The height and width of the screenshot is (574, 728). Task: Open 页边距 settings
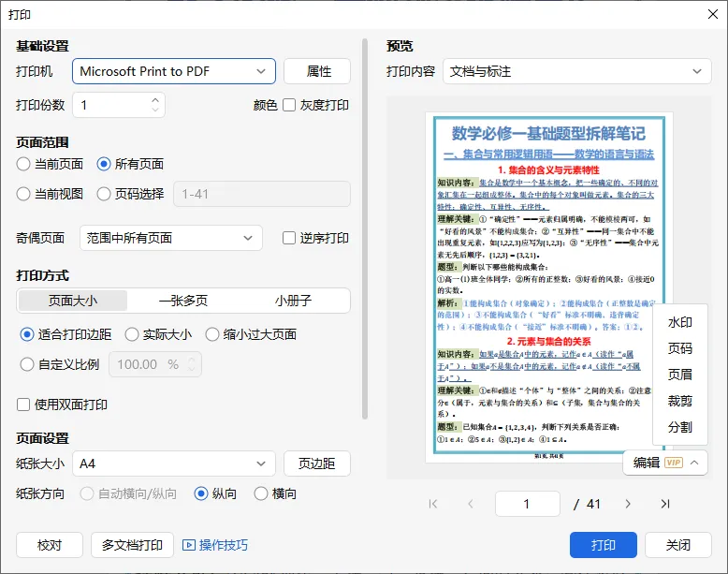317,464
